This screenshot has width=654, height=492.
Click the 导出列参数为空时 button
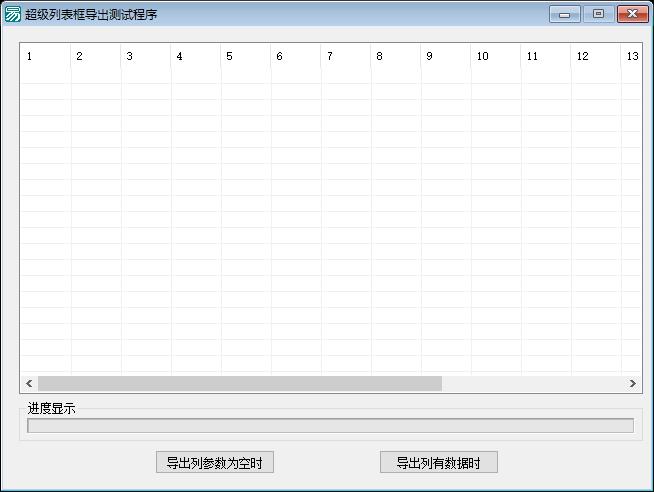coord(215,462)
